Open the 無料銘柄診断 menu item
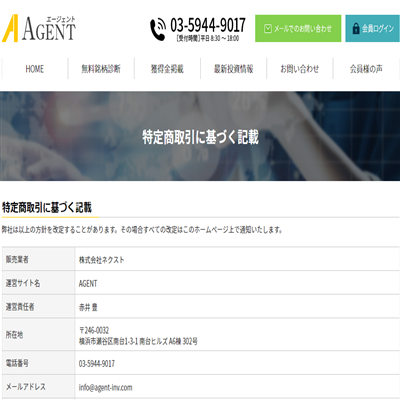 click(101, 69)
